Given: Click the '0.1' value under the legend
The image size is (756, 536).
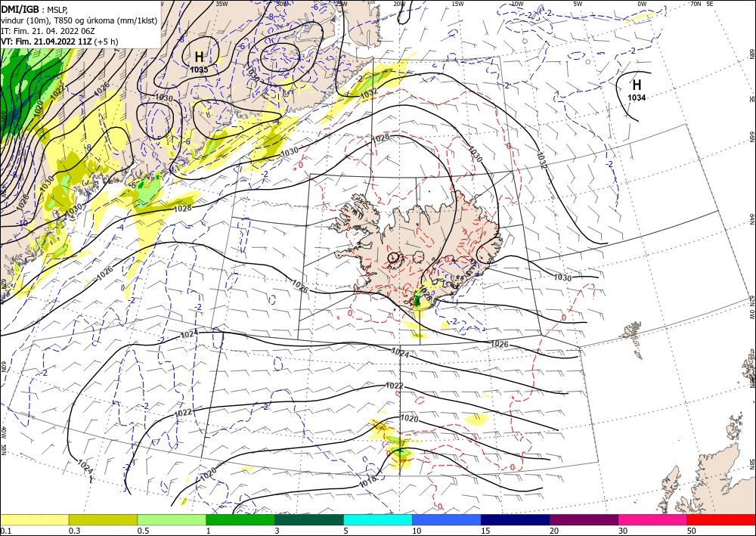Looking at the screenshot, I should [5, 531].
